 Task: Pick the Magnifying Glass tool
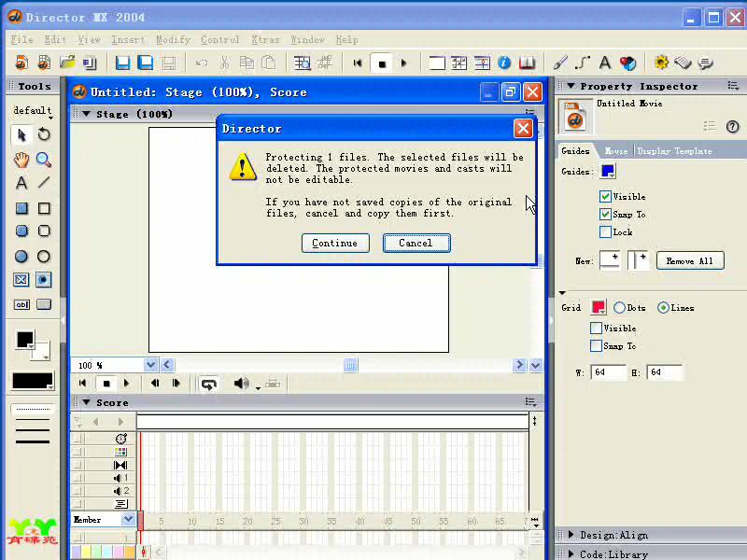coord(44,160)
